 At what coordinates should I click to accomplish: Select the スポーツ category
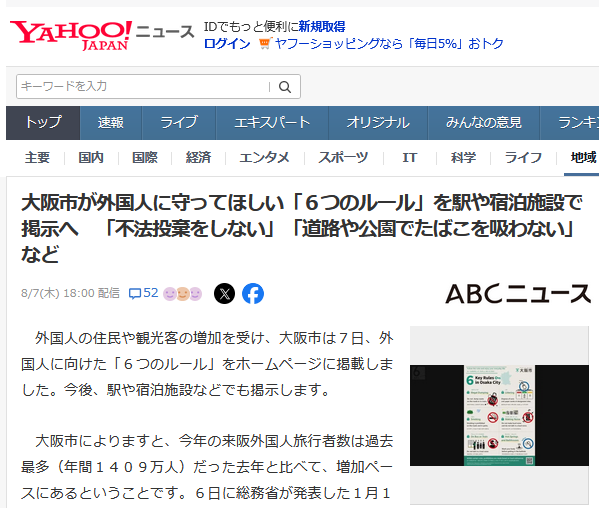pos(343,157)
